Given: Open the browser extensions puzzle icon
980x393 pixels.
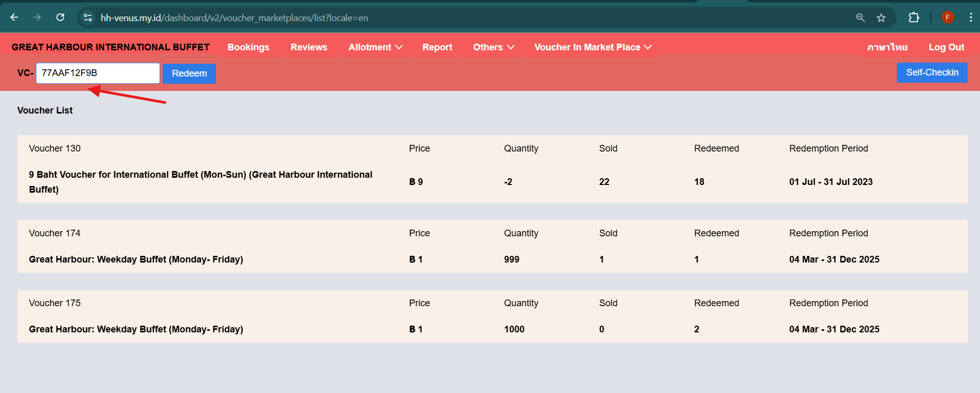Looking at the screenshot, I should click(913, 17).
